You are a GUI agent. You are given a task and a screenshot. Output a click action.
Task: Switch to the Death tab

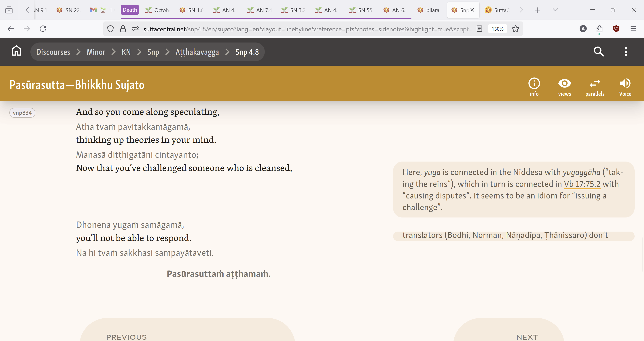(x=130, y=10)
